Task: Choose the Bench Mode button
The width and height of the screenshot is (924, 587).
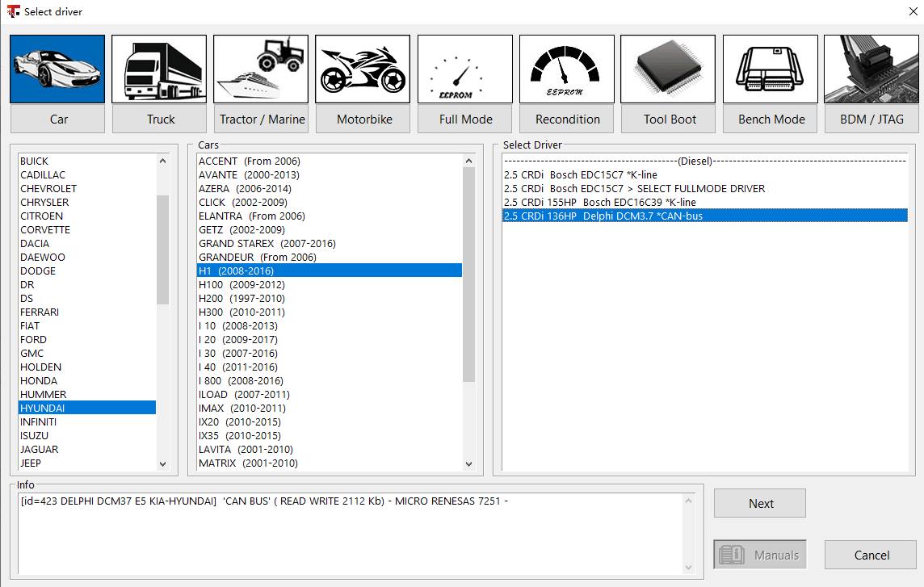Action: 771,119
